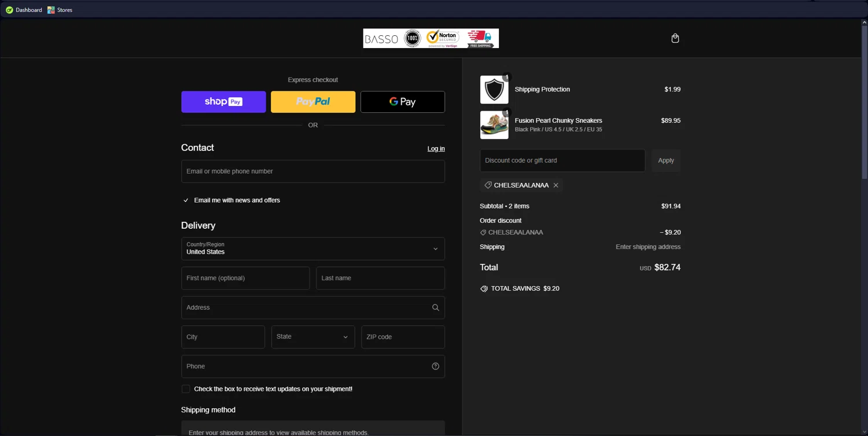Click the Fusion Pearl Chunky Sneakers thumbnail
This screenshot has width=868, height=436.
(494, 125)
